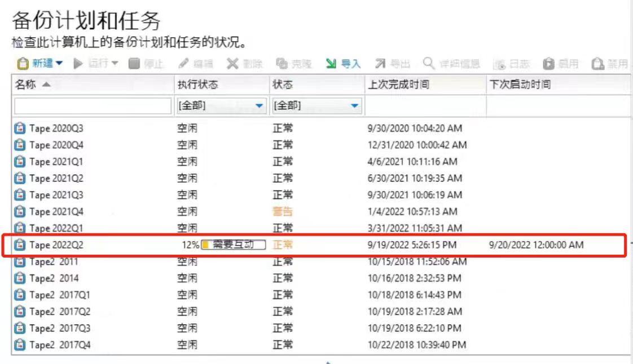Click the 编辑 (Edit) pencil icon
This screenshot has height=364, width=633.
[x=183, y=63]
